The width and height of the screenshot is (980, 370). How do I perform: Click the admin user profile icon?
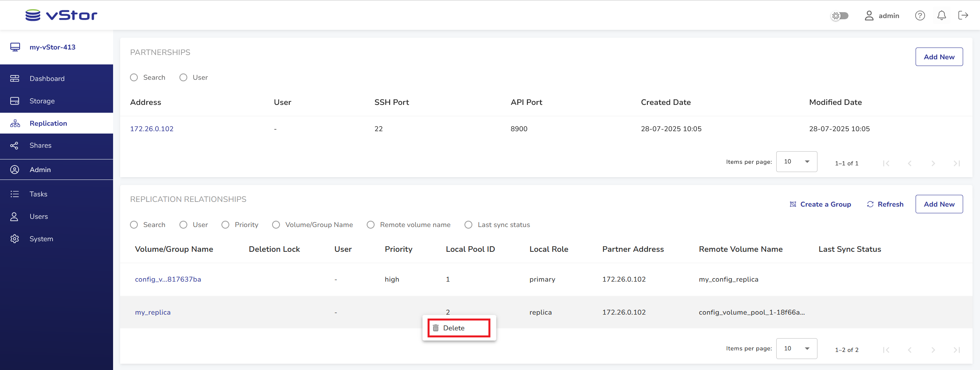pyautogui.click(x=869, y=15)
